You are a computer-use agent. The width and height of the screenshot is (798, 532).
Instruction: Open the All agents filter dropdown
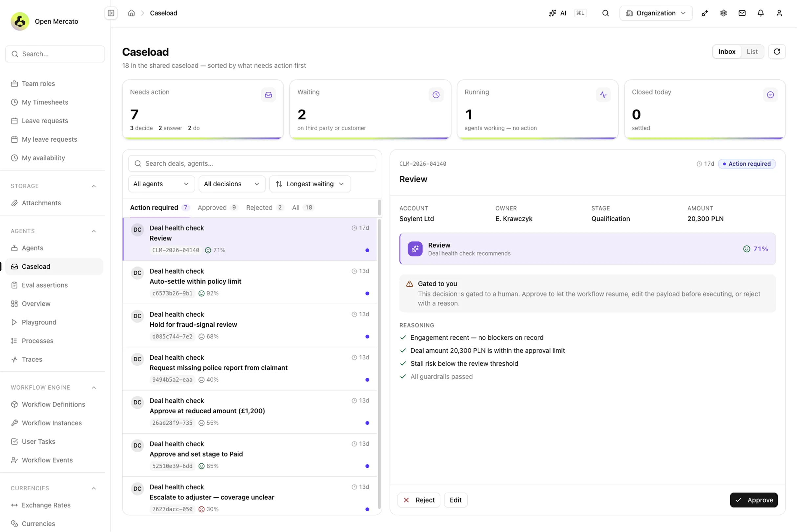(x=161, y=184)
